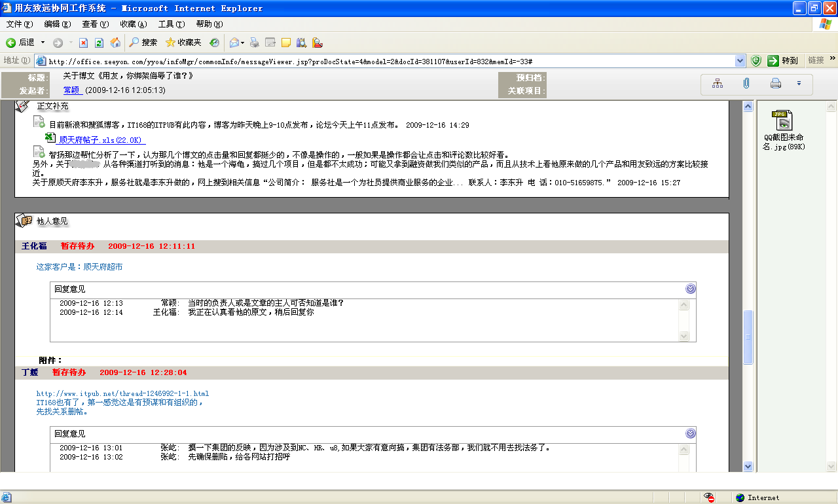Click the IE History icon
This screenshot has width=838, height=504.
pos(214,43)
